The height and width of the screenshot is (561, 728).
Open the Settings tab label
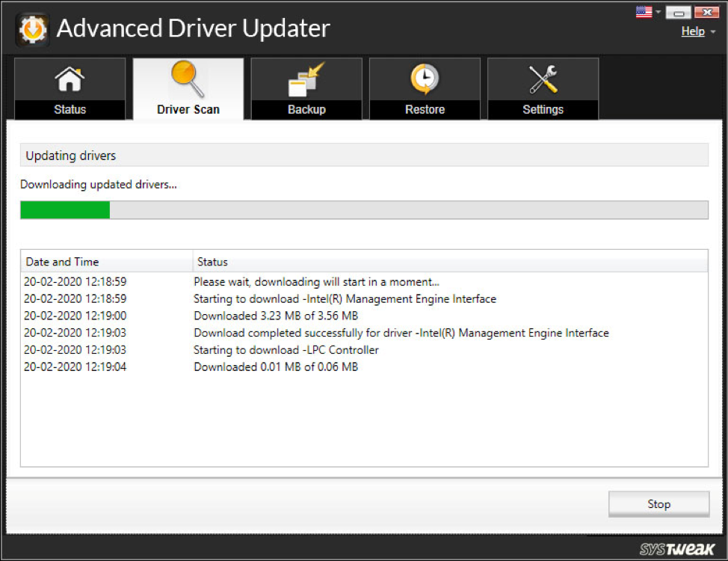coord(543,110)
